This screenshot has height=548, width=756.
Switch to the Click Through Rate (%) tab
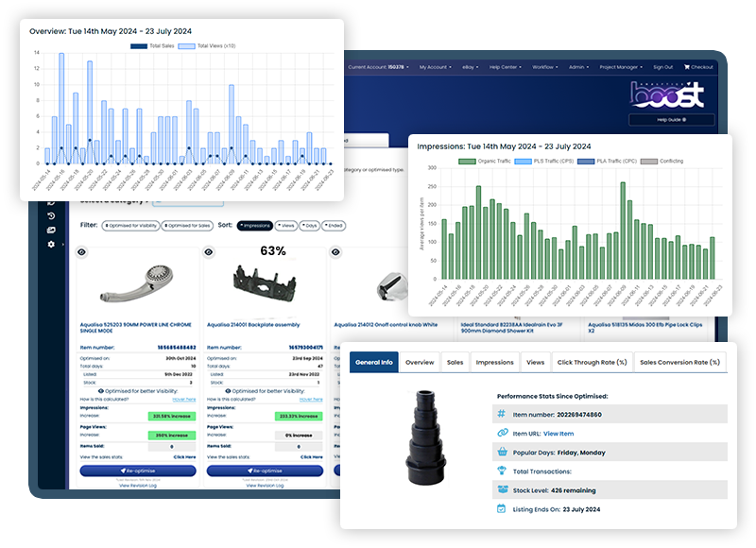[x=592, y=362]
